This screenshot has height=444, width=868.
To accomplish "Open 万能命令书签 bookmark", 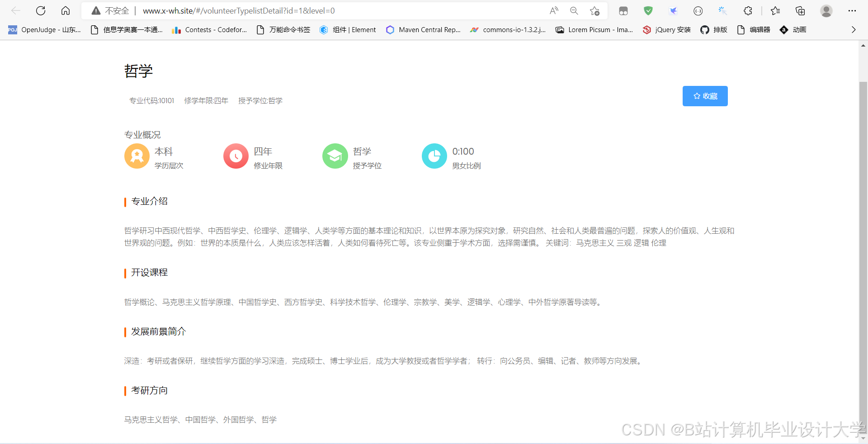I will 283,30.
